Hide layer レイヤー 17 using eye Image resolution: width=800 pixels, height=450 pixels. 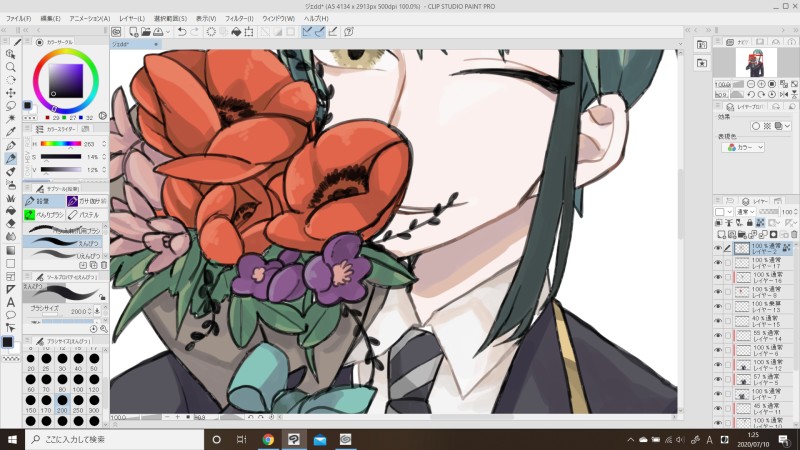[718, 263]
